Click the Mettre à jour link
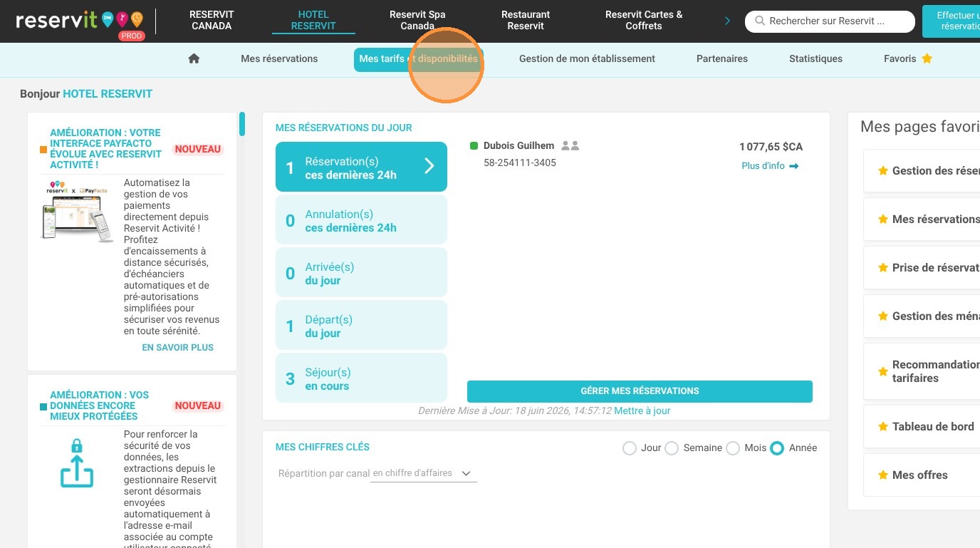This screenshot has width=980, height=548. pyautogui.click(x=642, y=411)
